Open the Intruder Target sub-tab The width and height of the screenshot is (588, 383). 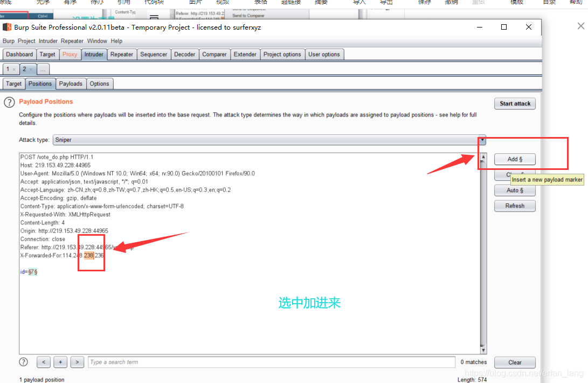[13, 84]
